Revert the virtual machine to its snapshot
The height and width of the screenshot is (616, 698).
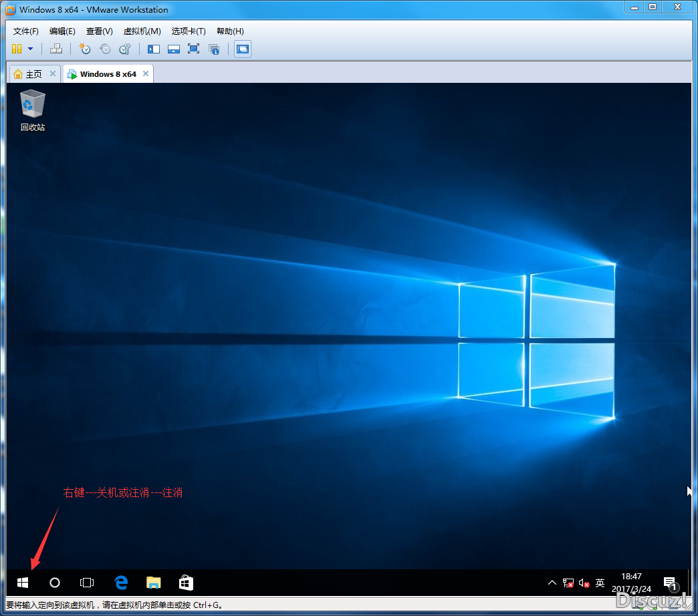point(105,49)
